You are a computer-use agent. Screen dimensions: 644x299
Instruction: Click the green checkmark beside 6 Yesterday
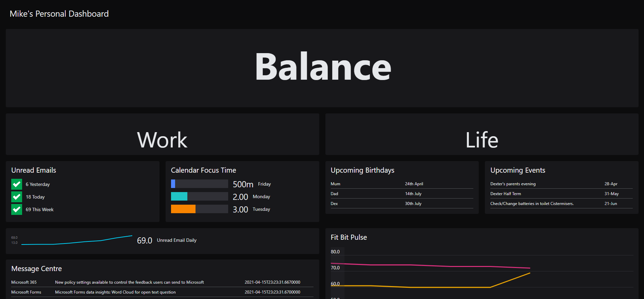pyautogui.click(x=17, y=184)
